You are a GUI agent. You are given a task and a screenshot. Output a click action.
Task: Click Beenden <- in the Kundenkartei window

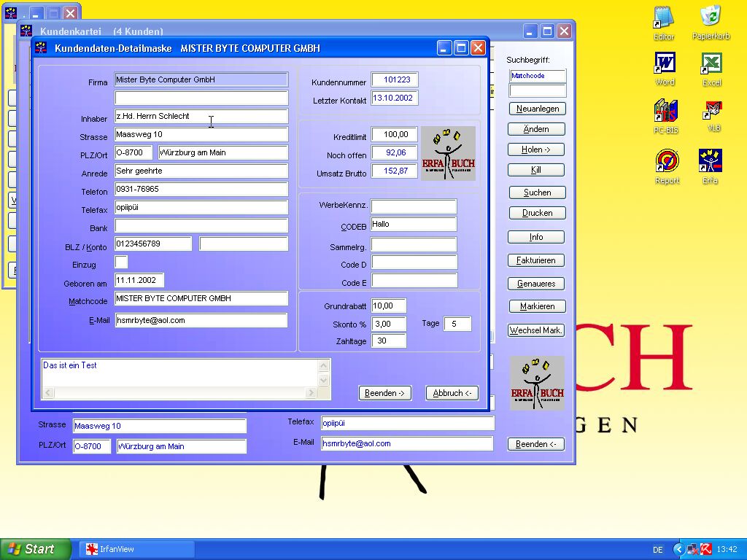pos(536,444)
